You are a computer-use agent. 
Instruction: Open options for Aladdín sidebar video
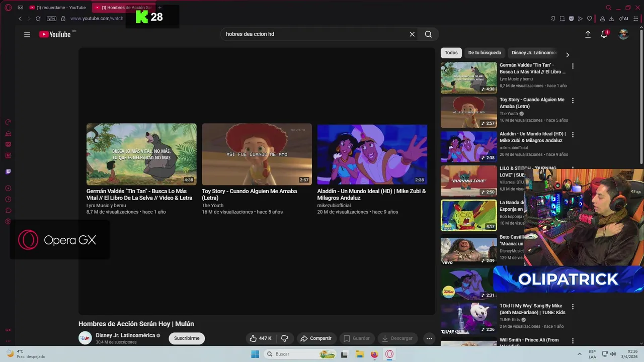[x=573, y=135]
